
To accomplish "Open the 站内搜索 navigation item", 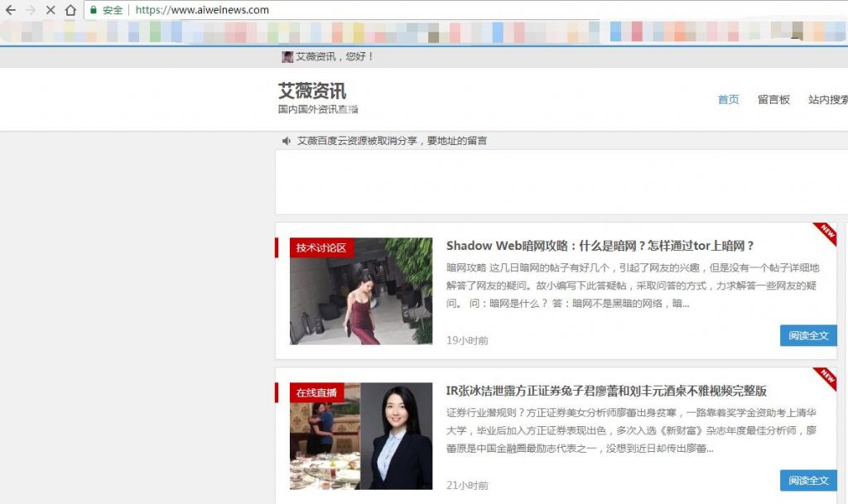I will coord(827,99).
